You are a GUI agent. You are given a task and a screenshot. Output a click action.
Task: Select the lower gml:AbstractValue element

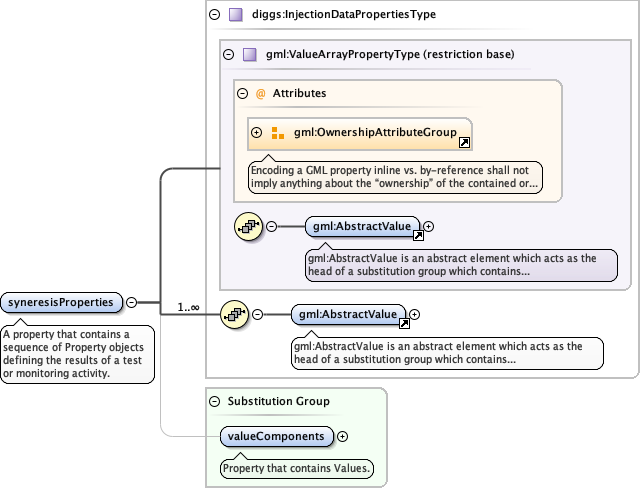click(x=348, y=314)
